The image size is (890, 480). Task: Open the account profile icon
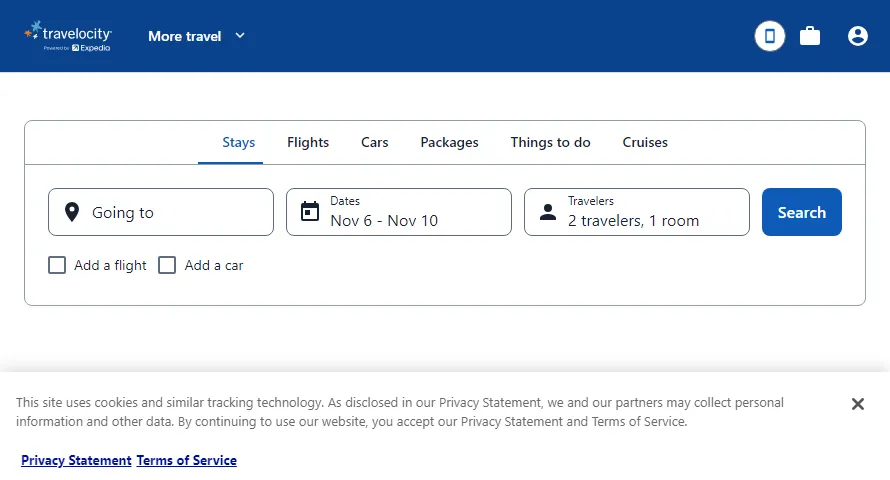(x=858, y=36)
